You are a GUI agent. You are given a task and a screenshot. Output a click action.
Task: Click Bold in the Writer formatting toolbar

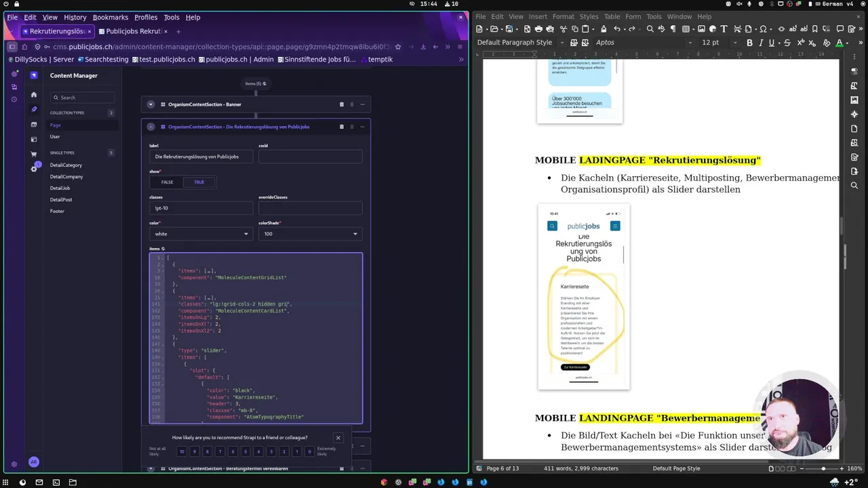749,43
